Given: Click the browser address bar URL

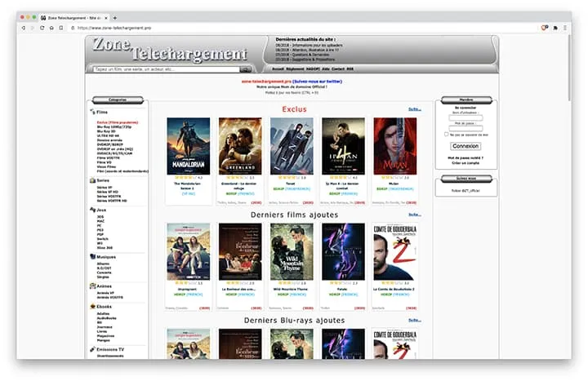Looking at the screenshot, I should (x=114, y=28).
